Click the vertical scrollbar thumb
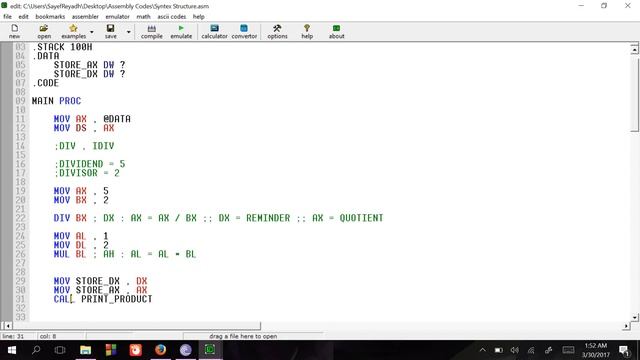This screenshot has height=360, width=640. coord(634,94)
